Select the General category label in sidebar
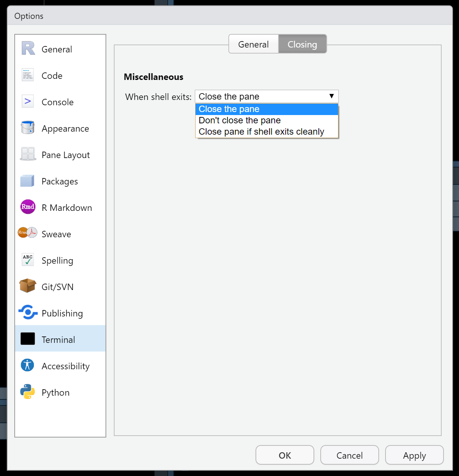Viewport: 459px width, 476px height. point(57,49)
